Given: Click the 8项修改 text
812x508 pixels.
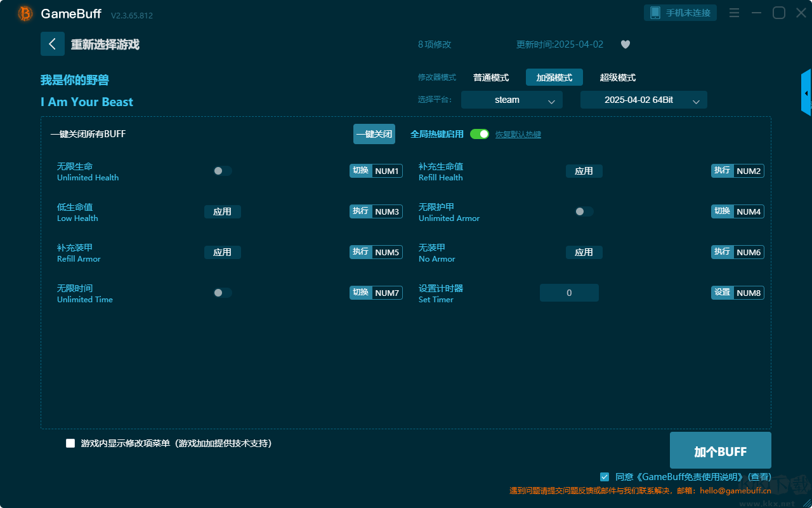Looking at the screenshot, I should point(435,44).
